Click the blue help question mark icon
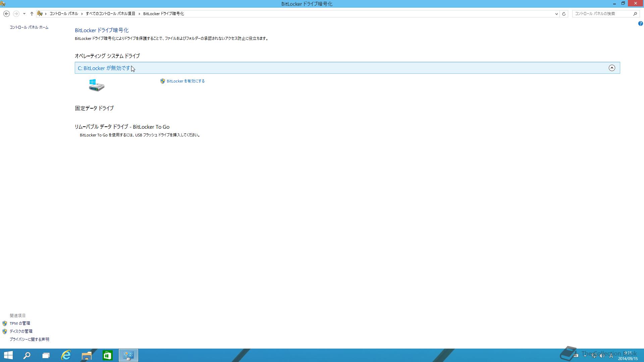Viewport: 644px width, 362px height. point(640,23)
